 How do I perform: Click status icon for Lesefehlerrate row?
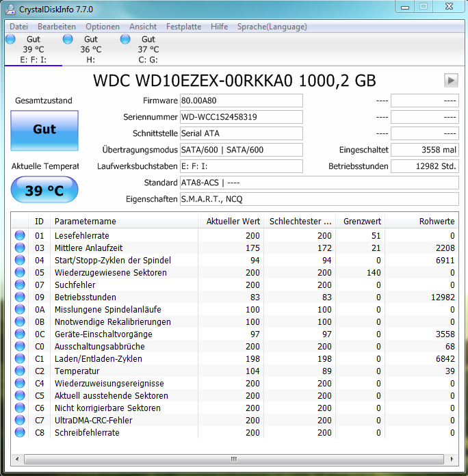[20, 235]
